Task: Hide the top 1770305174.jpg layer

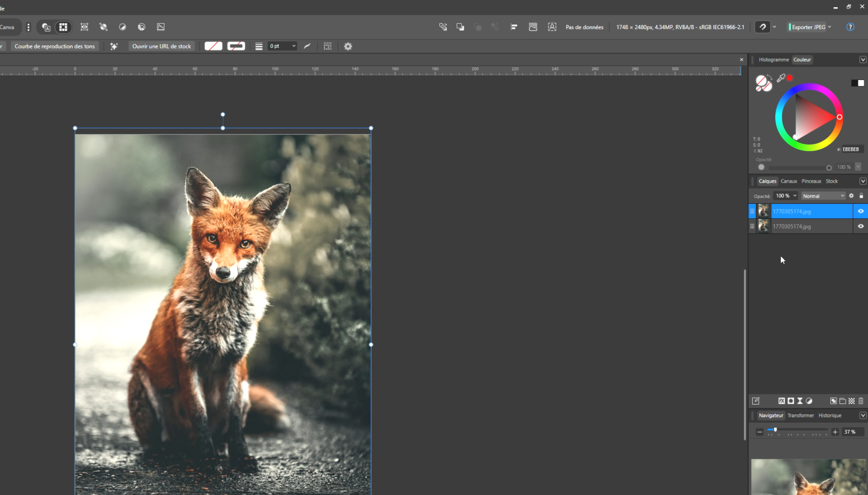Action: click(861, 211)
